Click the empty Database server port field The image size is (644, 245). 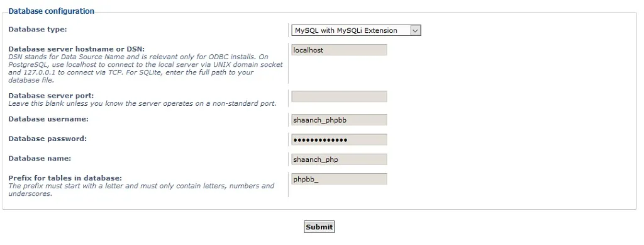click(339, 96)
